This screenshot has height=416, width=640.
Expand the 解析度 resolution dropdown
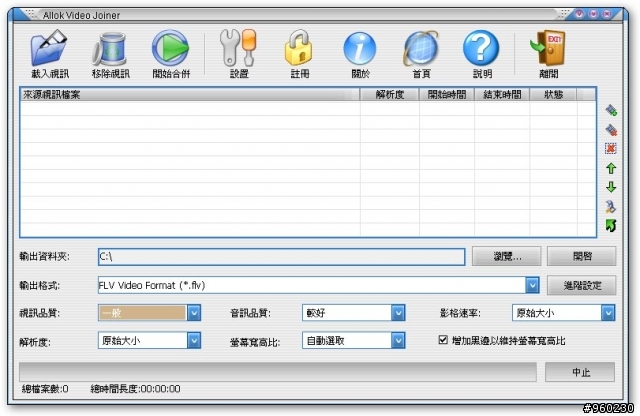[x=194, y=340]
